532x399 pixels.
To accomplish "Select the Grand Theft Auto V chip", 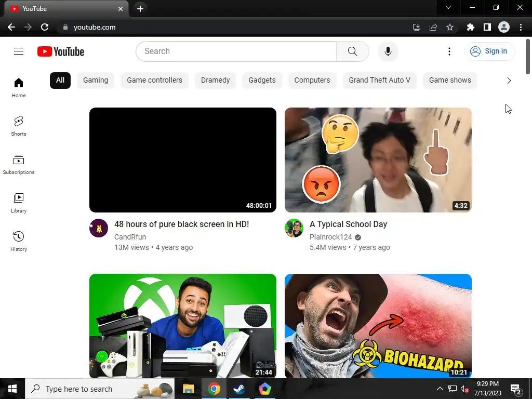I will point(379,81).
